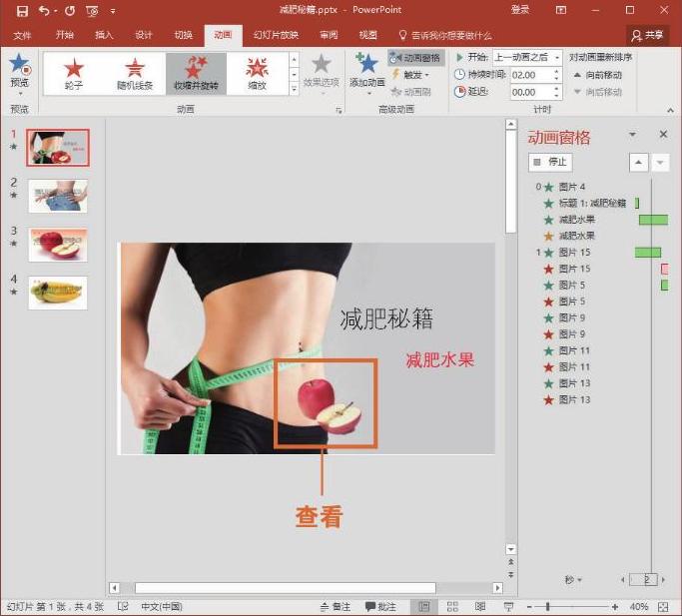Click 向前移动 to reorder animation earlier
Viewport: 682px width, 616px height.
(x=598, y=75)
